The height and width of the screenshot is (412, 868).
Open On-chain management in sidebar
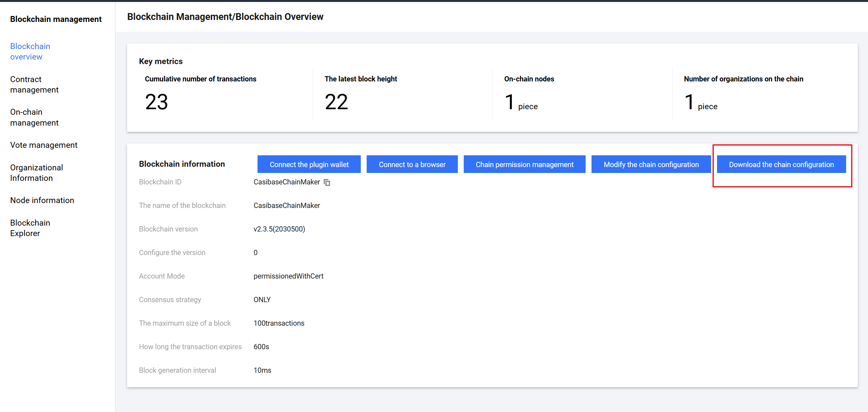(x=34, y=117)
